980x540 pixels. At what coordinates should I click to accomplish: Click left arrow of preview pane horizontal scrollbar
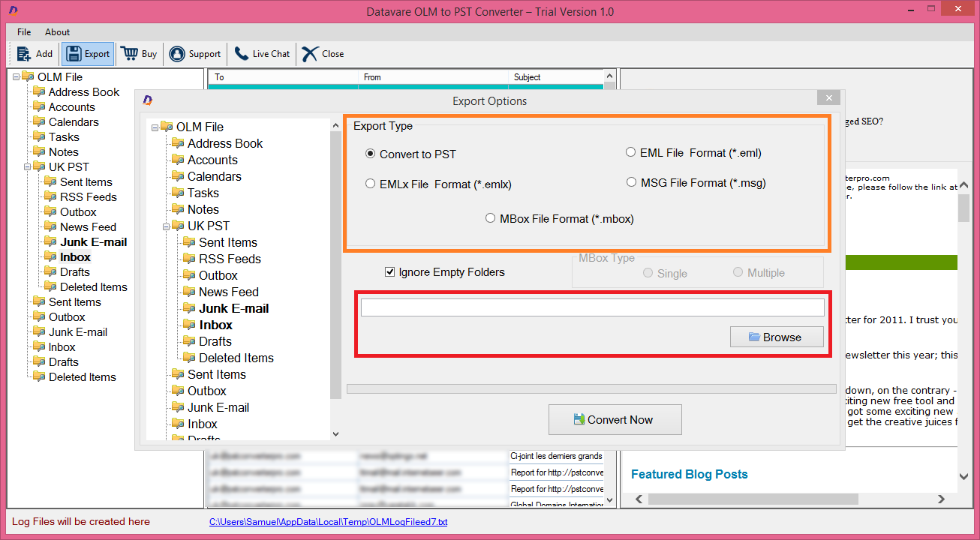pos(639,499)
